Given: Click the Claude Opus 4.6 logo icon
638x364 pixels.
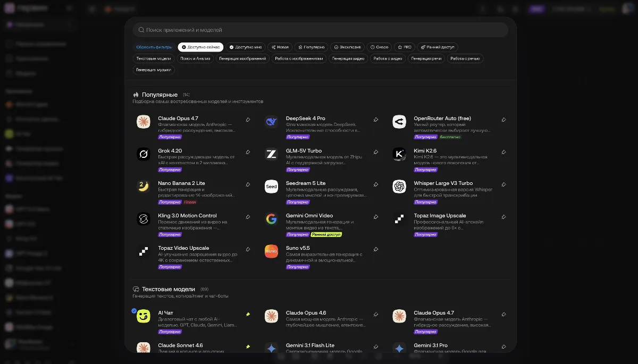Looking at the screenshot, I should pos(271,316).
